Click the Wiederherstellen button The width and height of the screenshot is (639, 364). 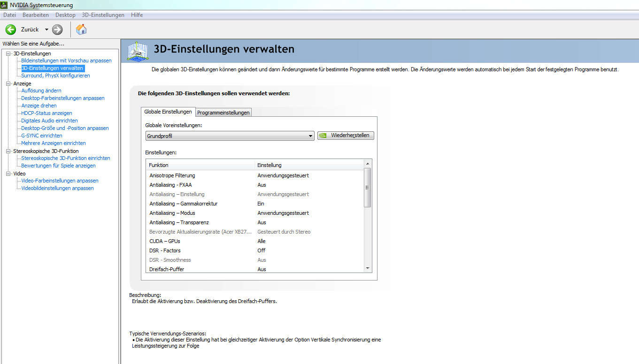346,136
